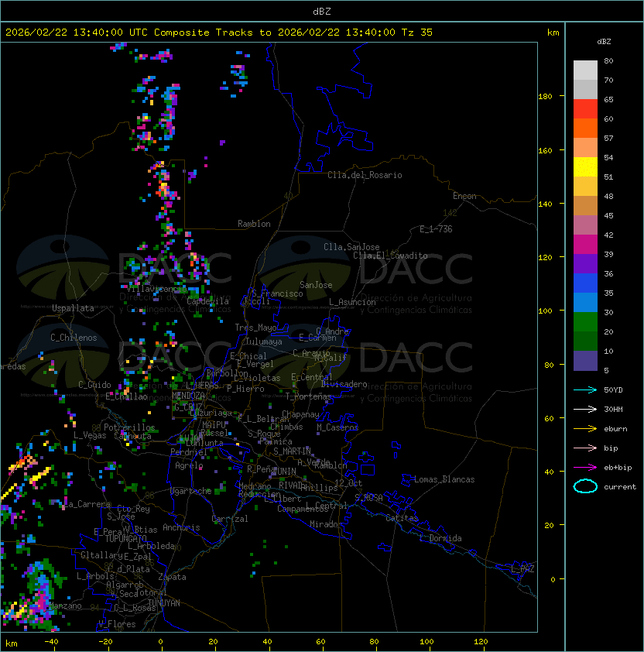Pick the bright yellow 51-54 dBZ swatch
Viewport: 644px width, 652px height.
(x=585, y=167)
